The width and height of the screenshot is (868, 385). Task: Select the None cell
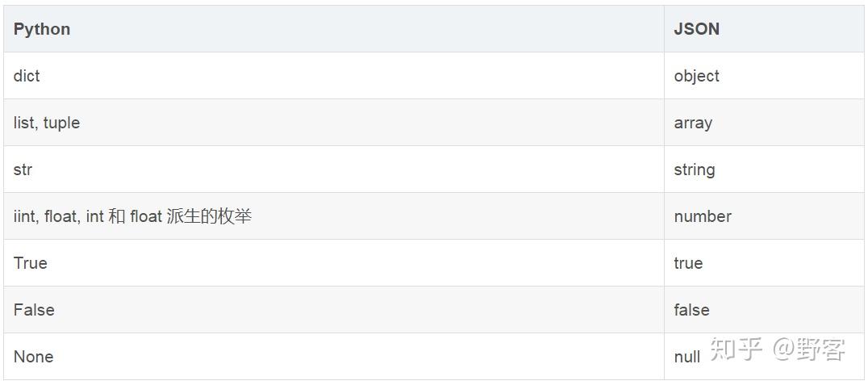(33, 357)
